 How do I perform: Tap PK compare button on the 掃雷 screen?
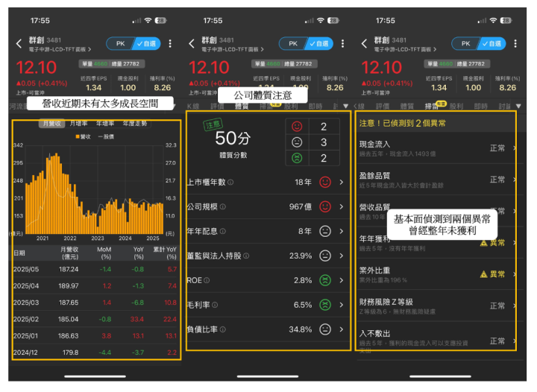coord(465,44)
